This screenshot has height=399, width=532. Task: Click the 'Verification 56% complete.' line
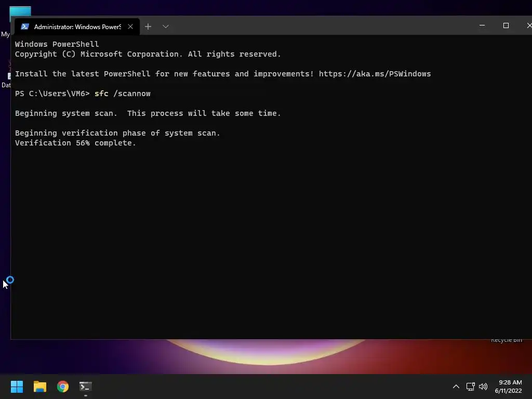coord(75,143)
